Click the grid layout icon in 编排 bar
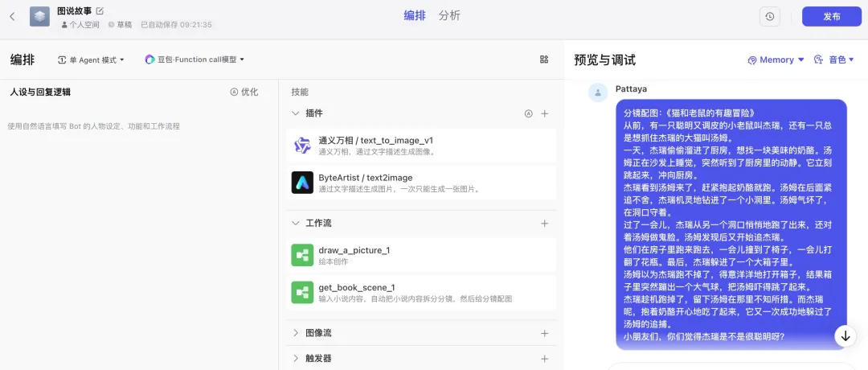This screenshot has width=868, height=370. pos(544,60)
